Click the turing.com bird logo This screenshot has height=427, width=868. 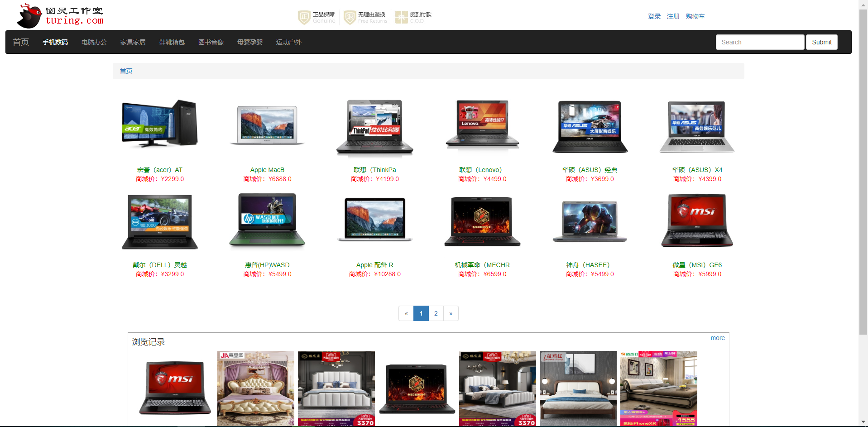pos(60,16)
